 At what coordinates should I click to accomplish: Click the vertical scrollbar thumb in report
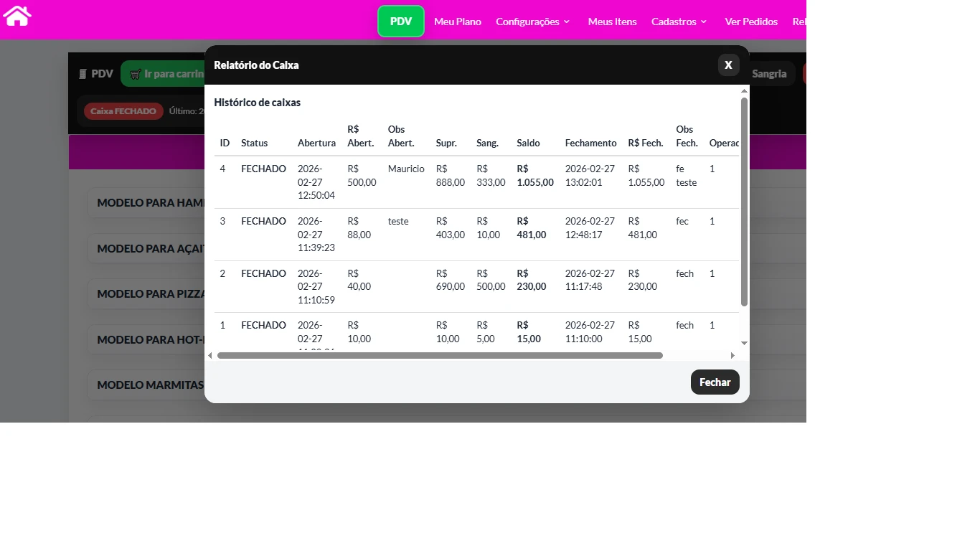pos(744,201)
